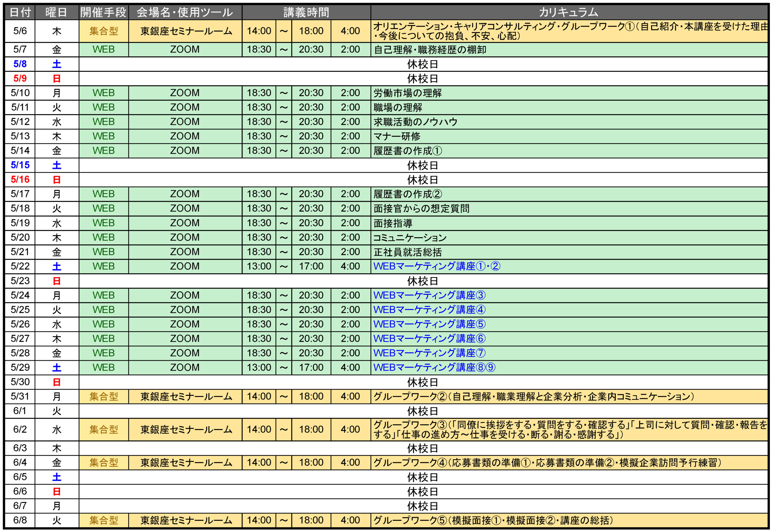Click the 曜日 column header
The height and width of the screenshot is (532, 775).
[57, 12]
